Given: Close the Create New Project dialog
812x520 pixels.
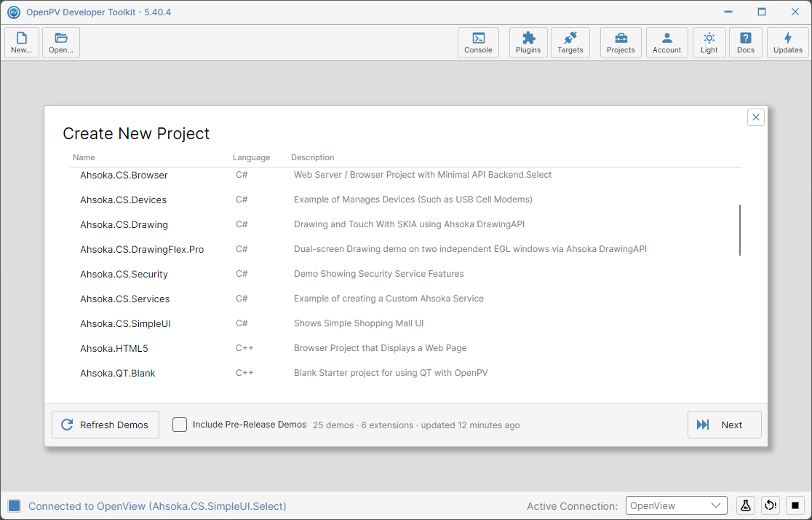Looking at the screenshot, I should click(755, 117).
